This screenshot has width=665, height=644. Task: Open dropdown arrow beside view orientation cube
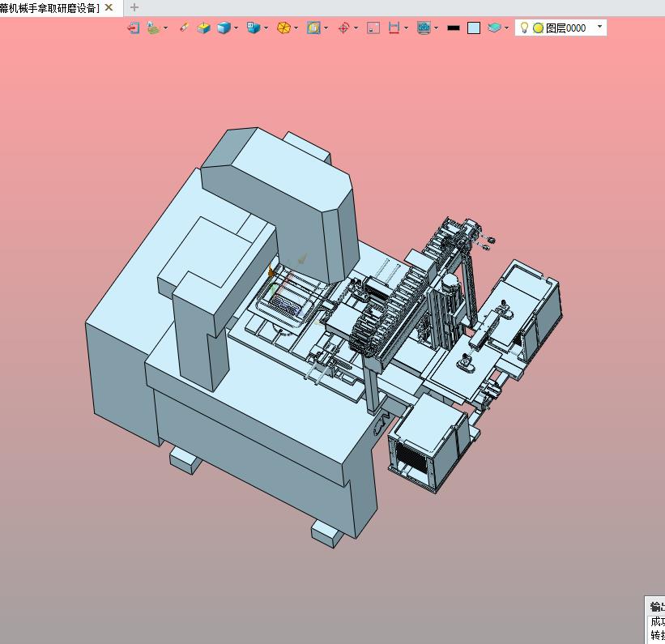click(266, 28)
